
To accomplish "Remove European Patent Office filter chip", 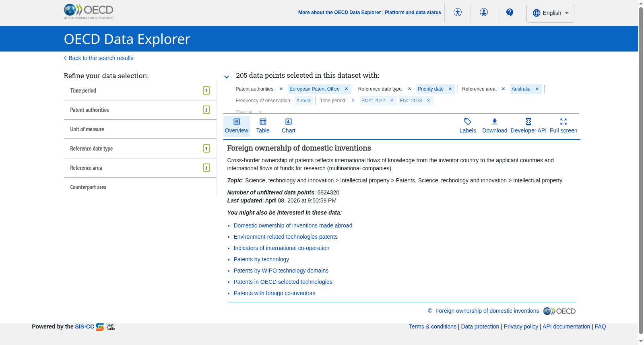I will pos(346,89).
